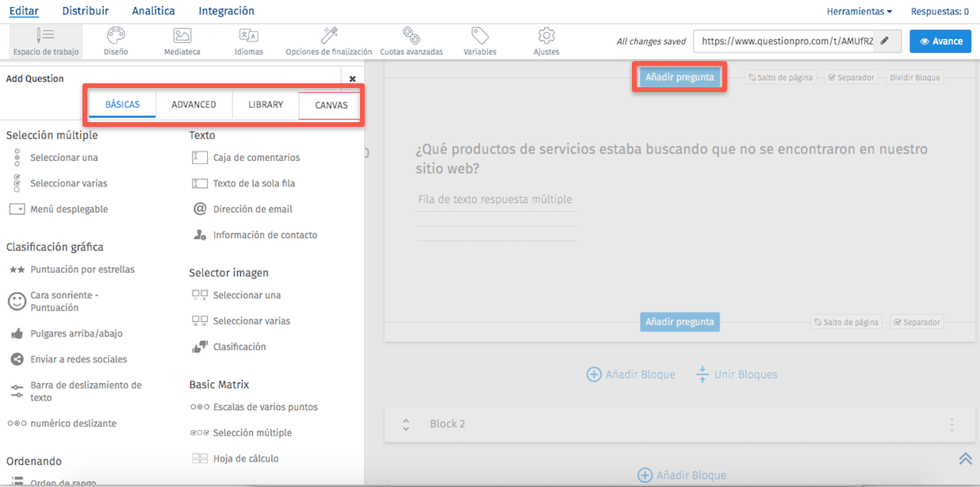Toggle the lower Separador checkbox
Image resolution: width=980 pixels, height=487 pixels.
pyautogui.click(x=917, y=322)
